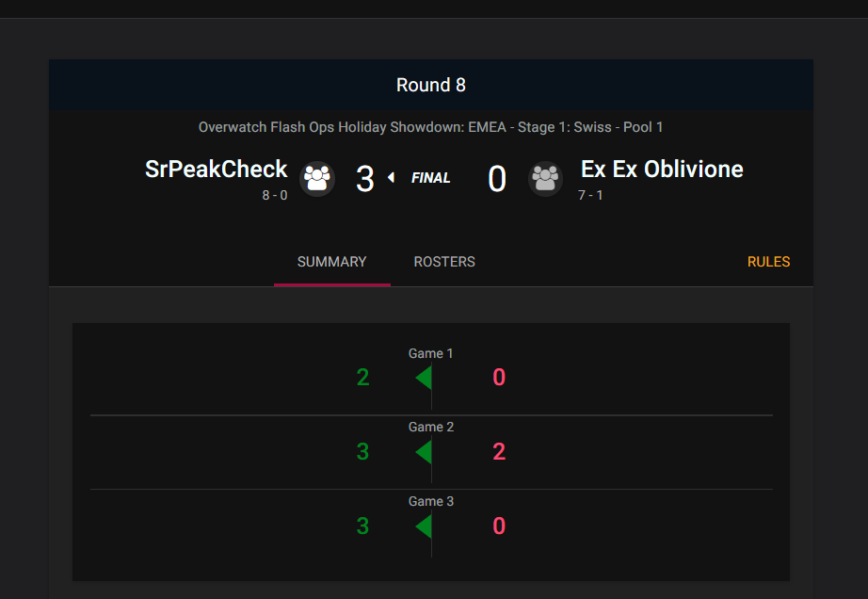Open Ex Ex Oblivione team name link

pos(662,170)
